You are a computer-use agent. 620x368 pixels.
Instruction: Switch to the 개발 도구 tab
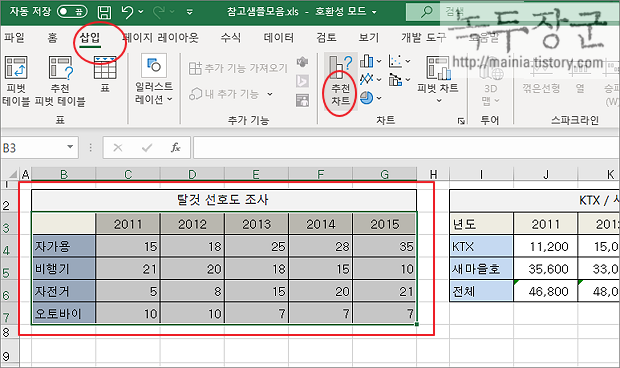(423, 38)
